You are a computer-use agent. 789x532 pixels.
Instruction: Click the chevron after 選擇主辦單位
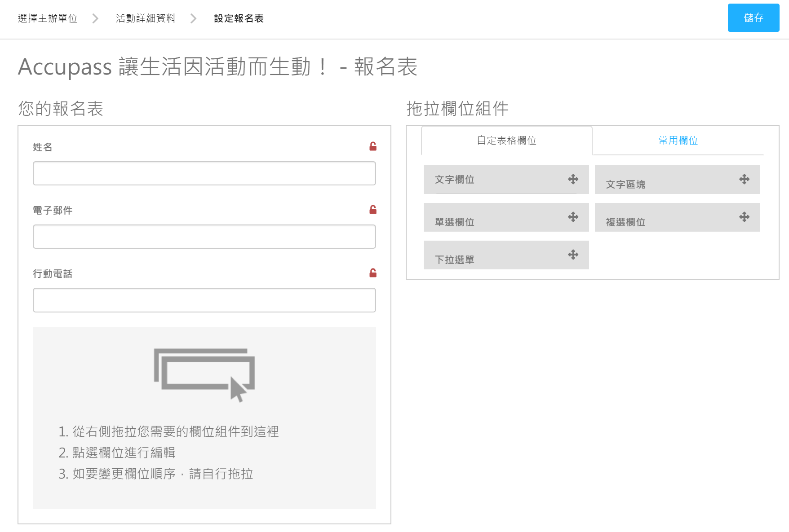click(x=95, y=18)
